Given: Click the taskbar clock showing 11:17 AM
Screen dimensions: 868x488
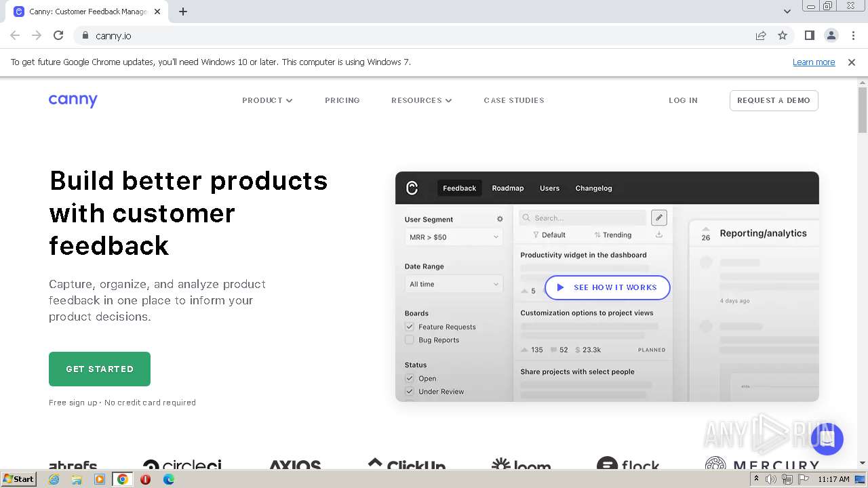Looking at the screenshot, I should pyautogui.click(x=833, y=479).
